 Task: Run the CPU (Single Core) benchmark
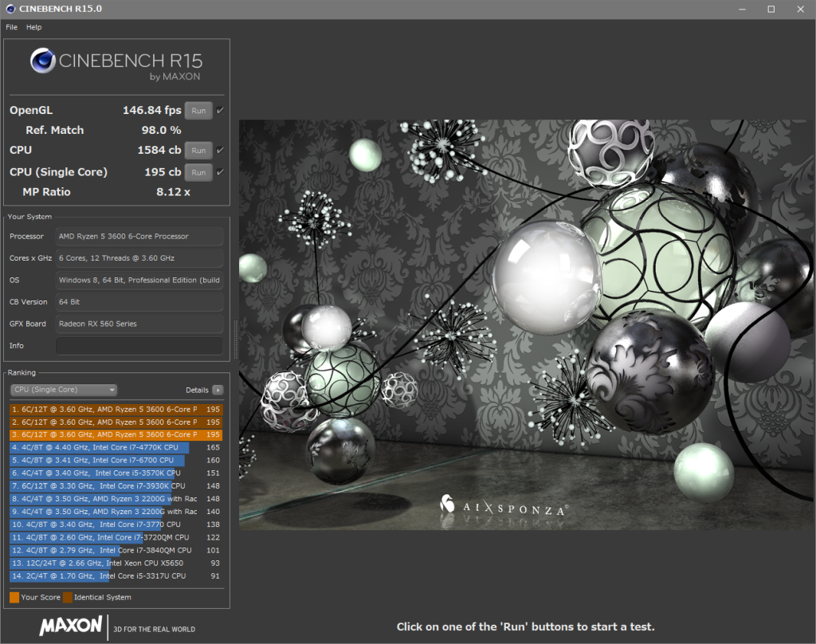198,172
